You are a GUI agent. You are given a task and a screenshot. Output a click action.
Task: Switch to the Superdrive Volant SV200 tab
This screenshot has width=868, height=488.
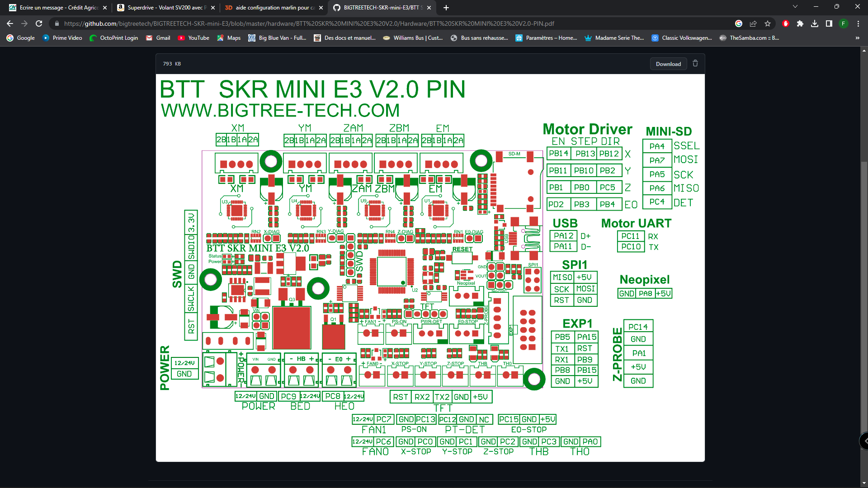[x=165, y=8]
